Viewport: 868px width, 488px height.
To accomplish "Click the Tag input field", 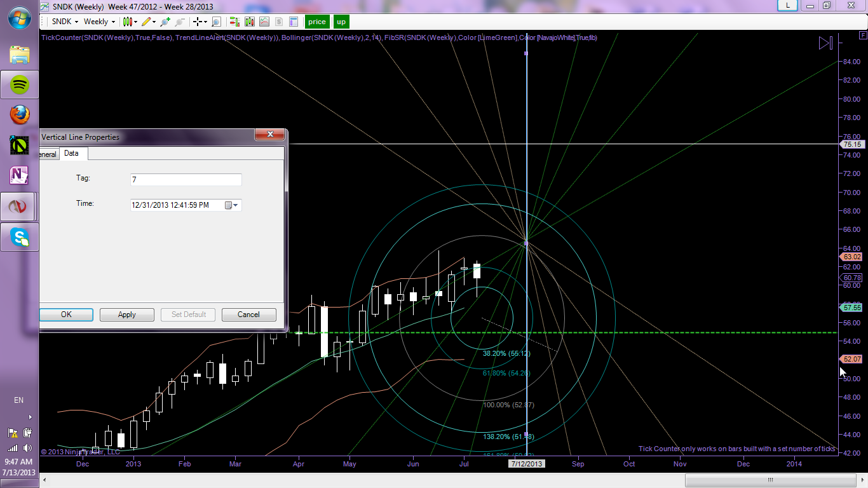I will pos(186,180).
